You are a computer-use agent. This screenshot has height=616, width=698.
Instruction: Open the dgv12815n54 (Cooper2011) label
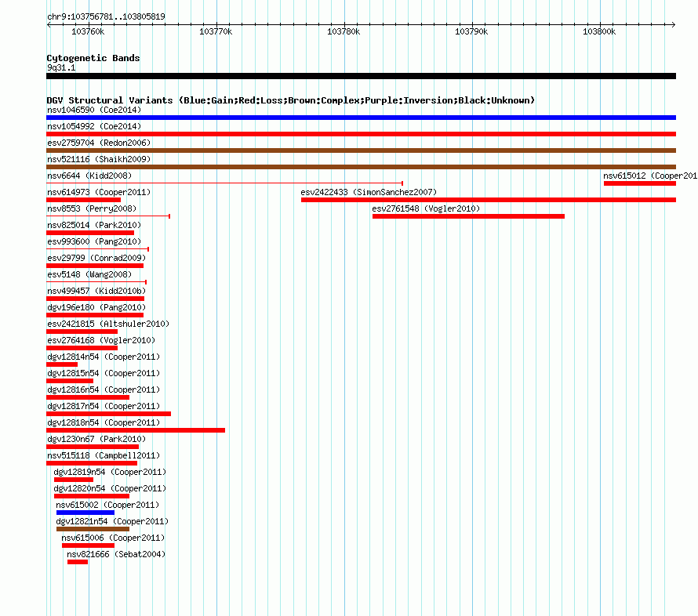click(104, 373)
